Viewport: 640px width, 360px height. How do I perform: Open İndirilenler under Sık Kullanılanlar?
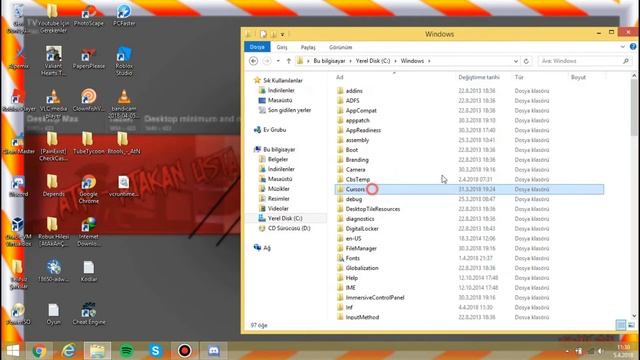pyautogui.click(x=281, y=90)
